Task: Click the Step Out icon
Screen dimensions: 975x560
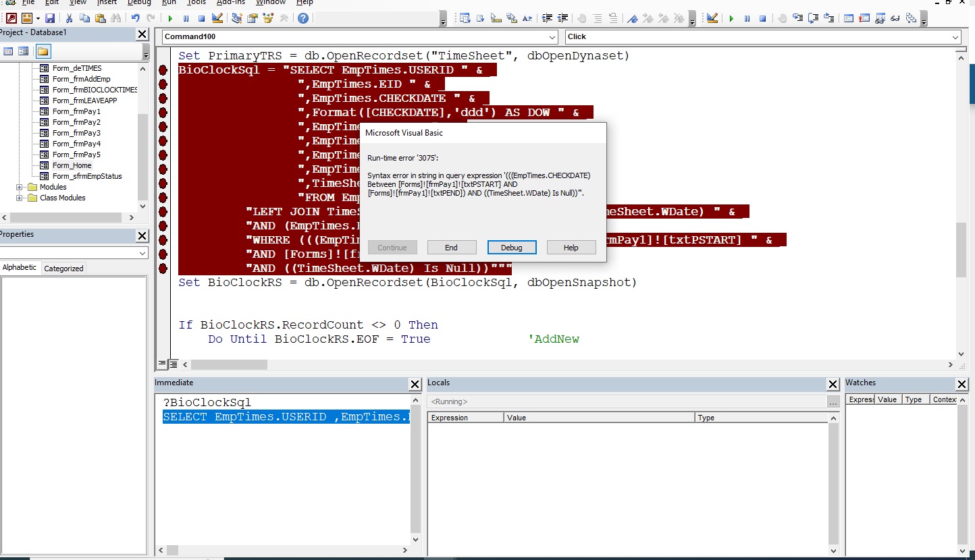Action: 828,18
